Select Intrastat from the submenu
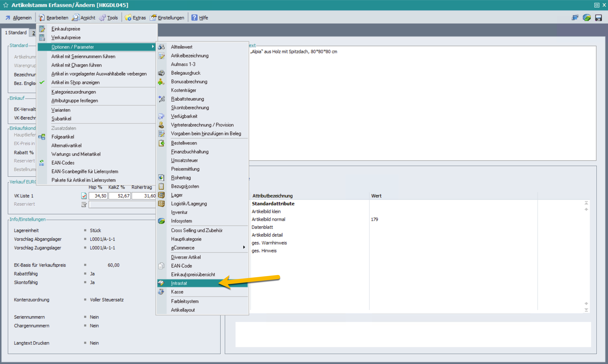Viewport: 608px width, 364px height. [179, 283]
